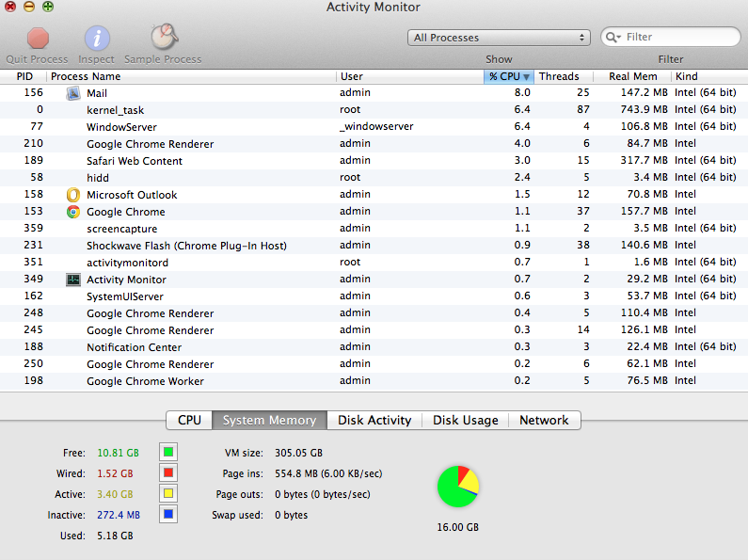Select Google Chrome Renderer with PID 245

(x=374, y=330)
